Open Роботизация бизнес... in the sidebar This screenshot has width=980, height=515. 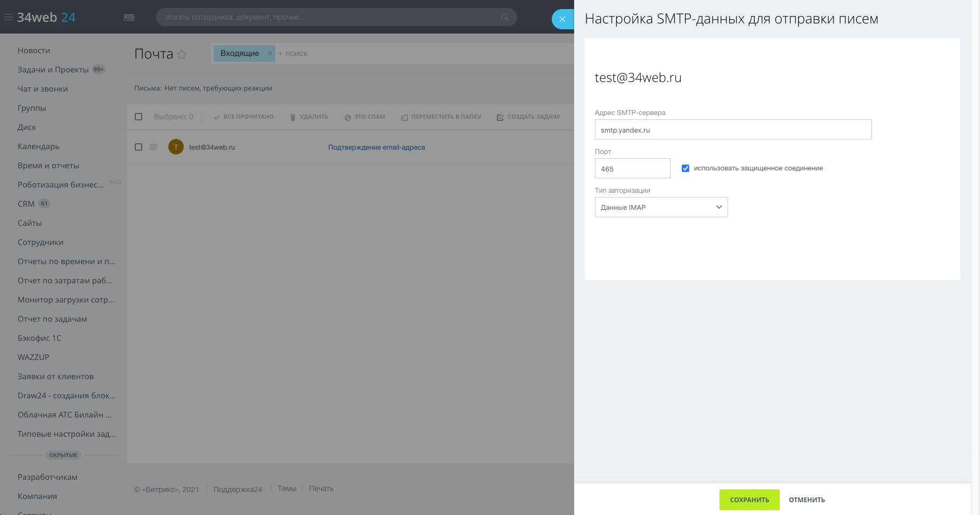(x=61, y=185)
